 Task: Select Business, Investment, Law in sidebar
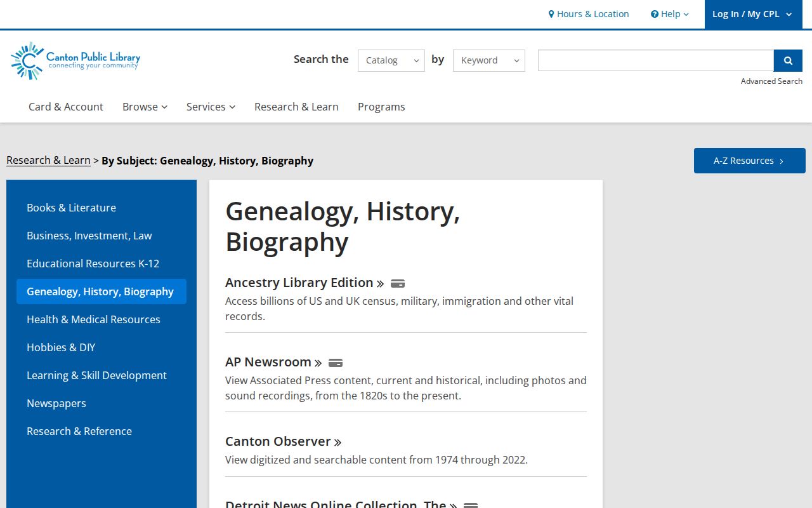(x=101, y=236)
